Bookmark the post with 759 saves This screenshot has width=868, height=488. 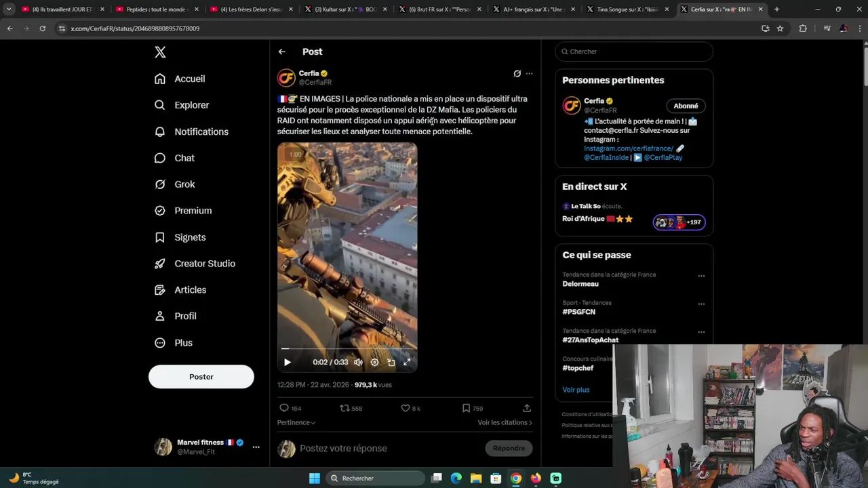coord(472,408)
